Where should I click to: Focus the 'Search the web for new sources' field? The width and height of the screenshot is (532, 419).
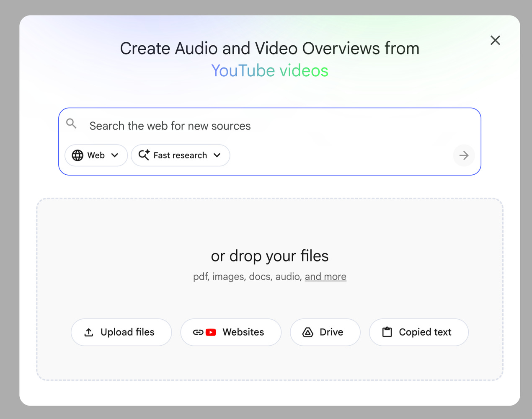[270, 126]
